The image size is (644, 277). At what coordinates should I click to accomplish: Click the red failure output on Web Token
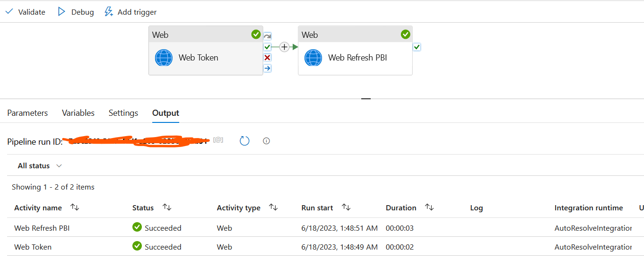point(267,57)
